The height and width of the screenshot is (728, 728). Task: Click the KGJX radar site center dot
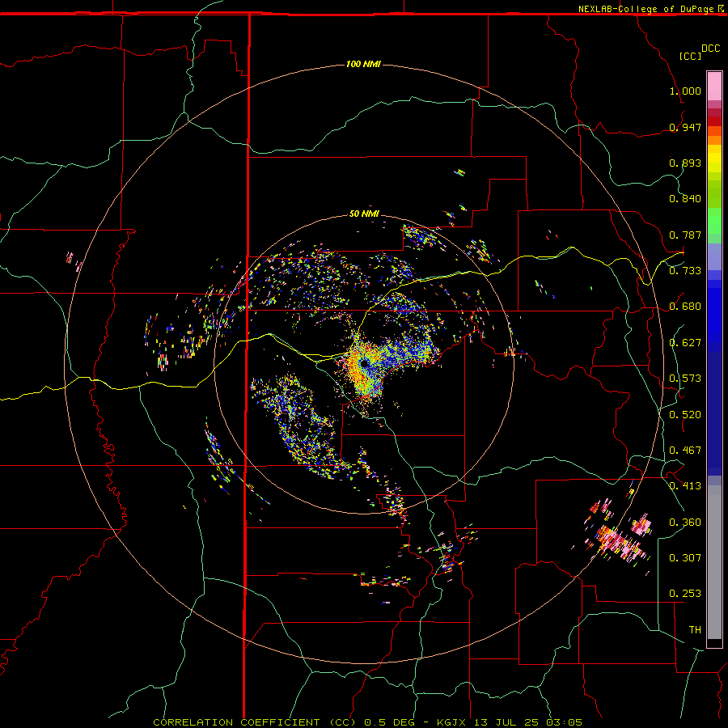point(365,363)
